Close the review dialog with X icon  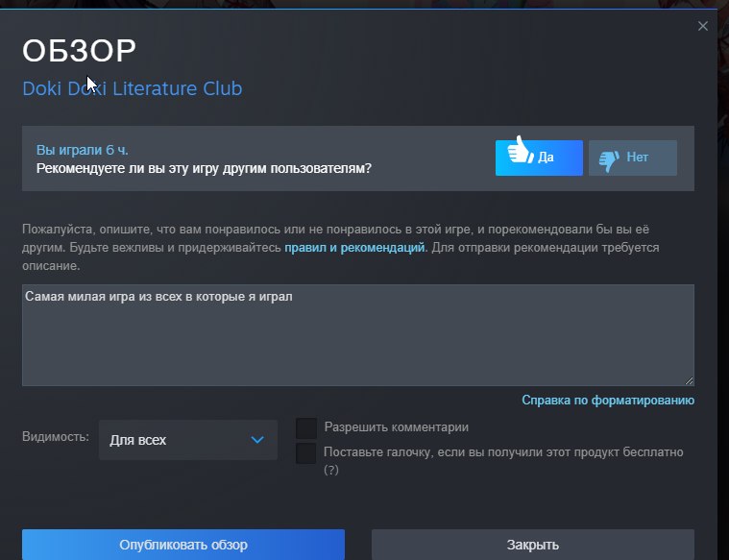[702, 26]
